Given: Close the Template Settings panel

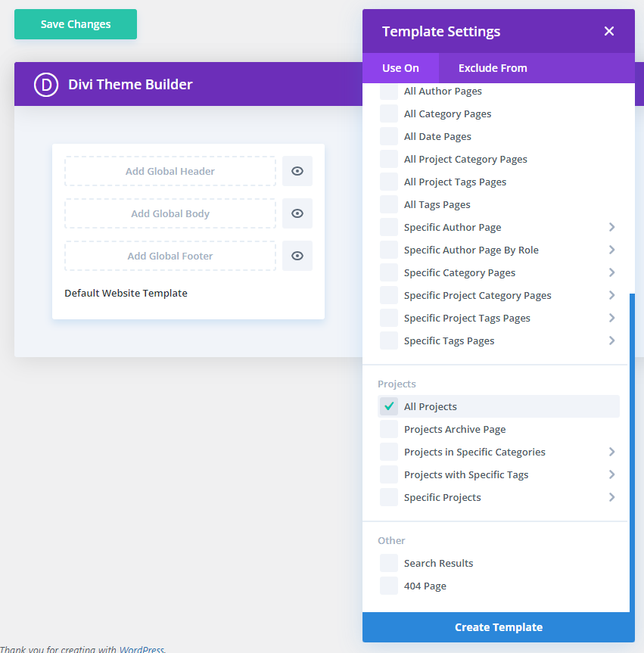Looking at the screenshot, I should point(609,31).
